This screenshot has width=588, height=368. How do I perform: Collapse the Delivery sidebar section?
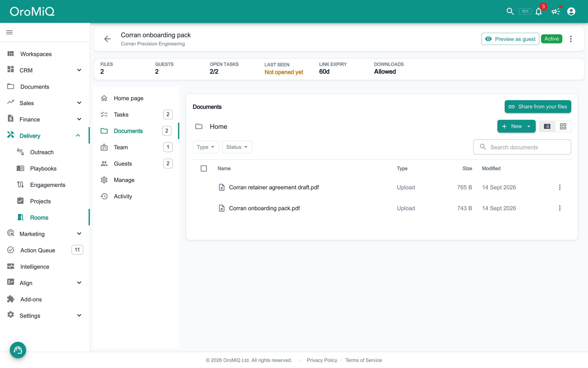point(78,135)
